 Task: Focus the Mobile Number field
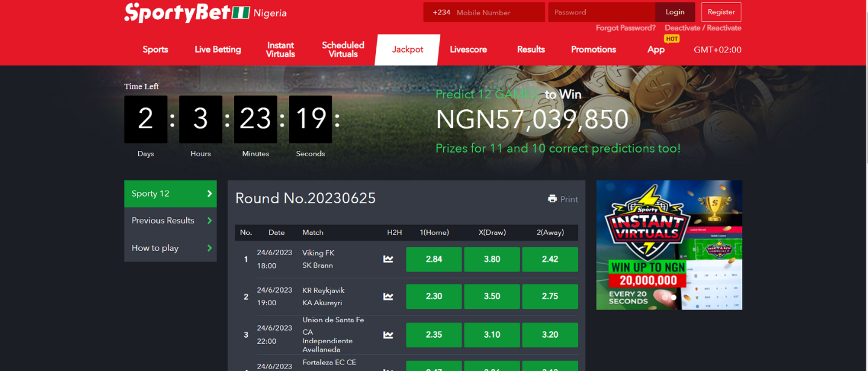point(498,12)
